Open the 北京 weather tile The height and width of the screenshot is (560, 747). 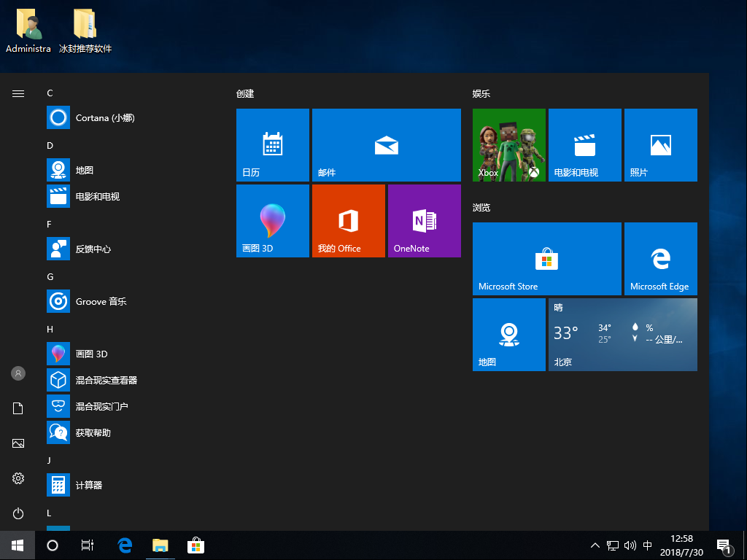(x=623, y=335)
